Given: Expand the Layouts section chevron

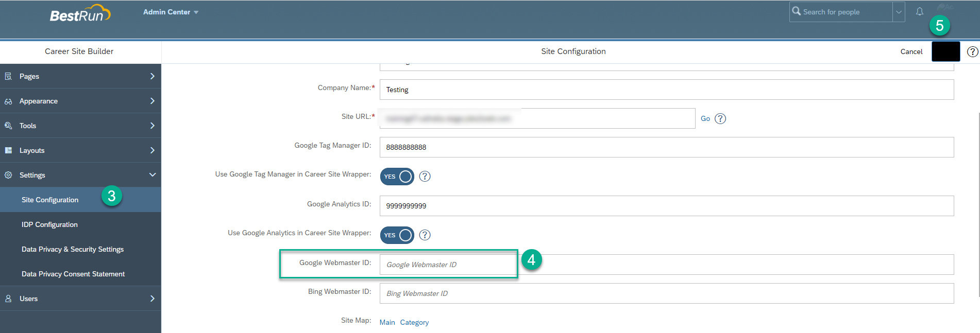Looking at the screenshot, I should point(152,150).
